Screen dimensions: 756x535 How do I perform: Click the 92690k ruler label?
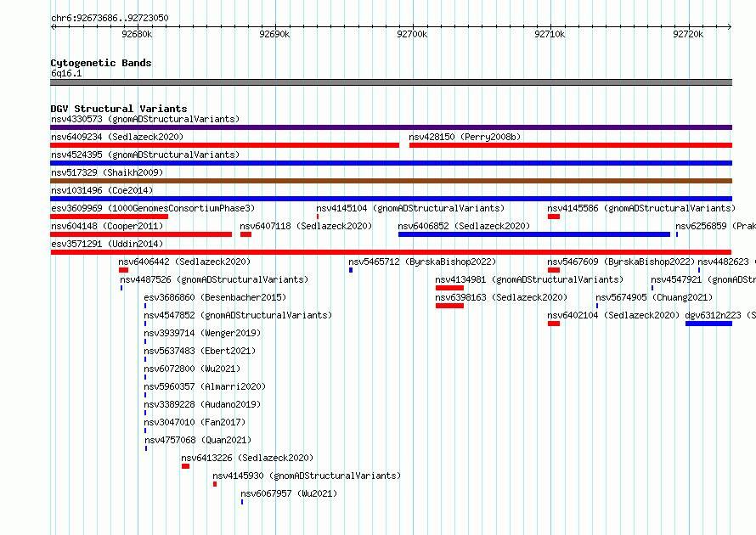tap(274, 34)
